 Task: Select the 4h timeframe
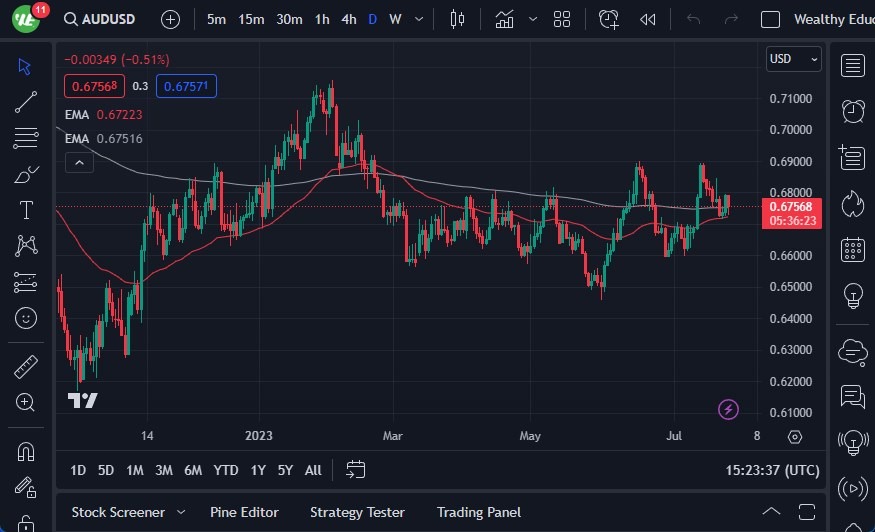click(348, 19)
